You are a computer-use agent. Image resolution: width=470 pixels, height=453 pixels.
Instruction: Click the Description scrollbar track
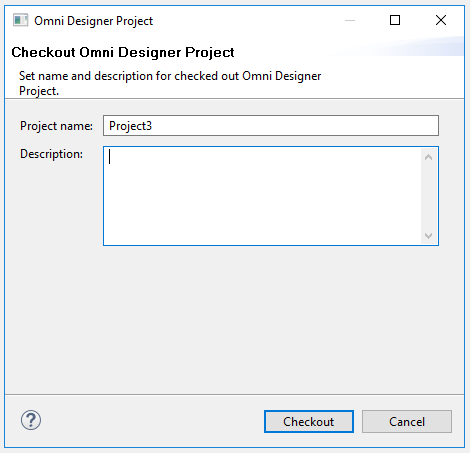point(429,197)
